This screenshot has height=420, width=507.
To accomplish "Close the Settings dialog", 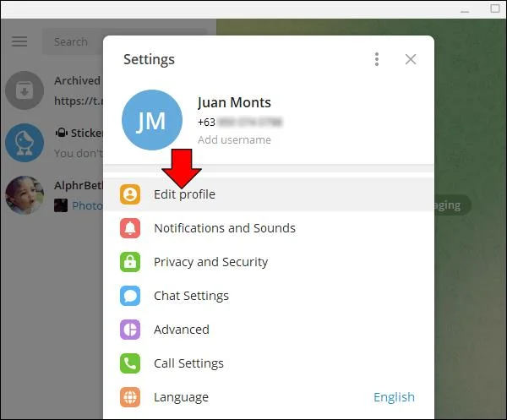I will 411,59.
